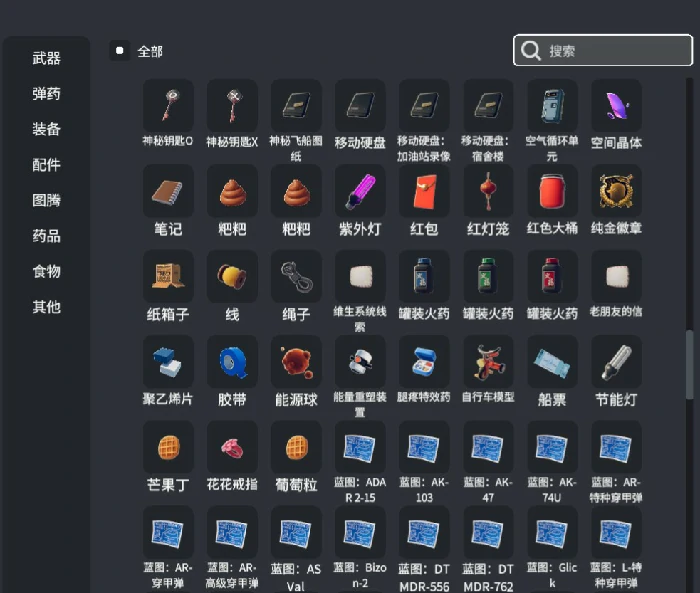Select blueprint 蓝图:DT MDR-556
Image resolution: width=700 pixels, height=593 pixels.
[x=424, y=532]
